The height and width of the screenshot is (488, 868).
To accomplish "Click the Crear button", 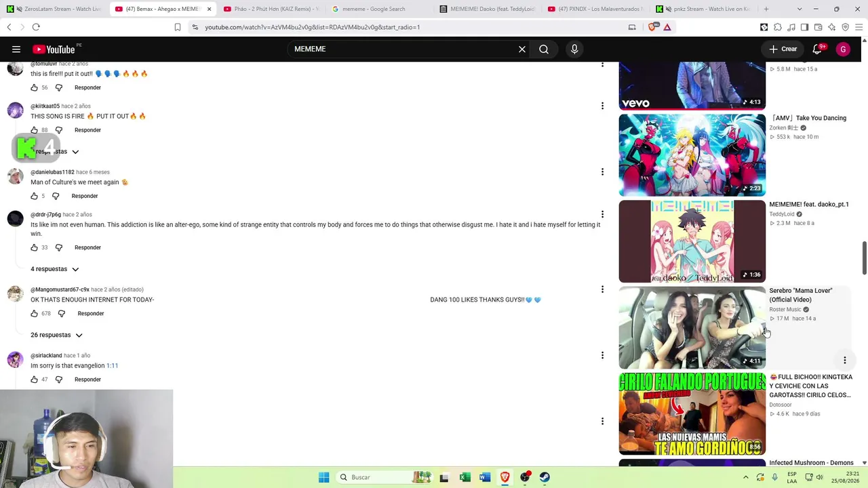I will tap(783, 49).
